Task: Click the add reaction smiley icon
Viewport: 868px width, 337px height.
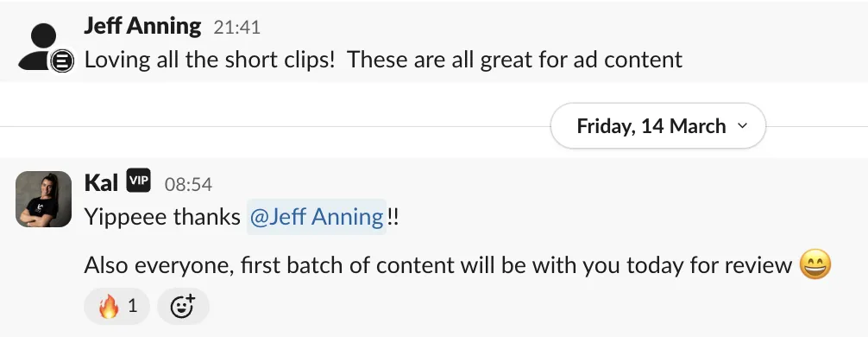Action: click(183, 306)
